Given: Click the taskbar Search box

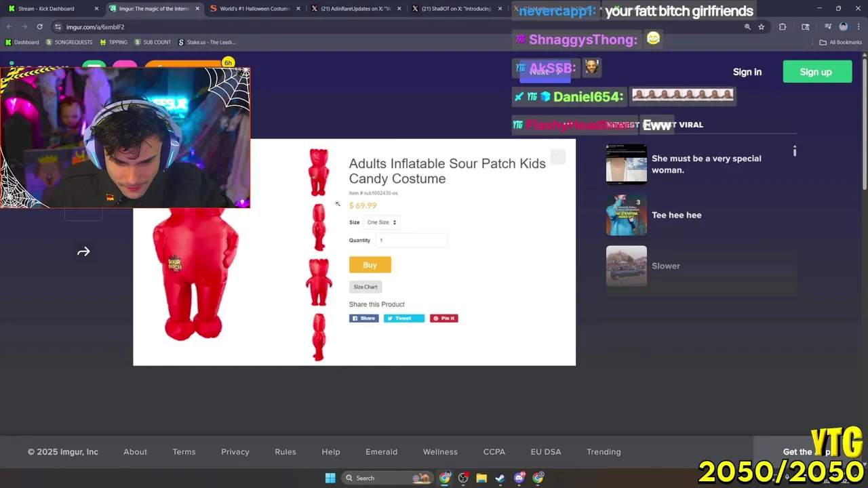Looking at the screenshot, I should click(387, 478).
